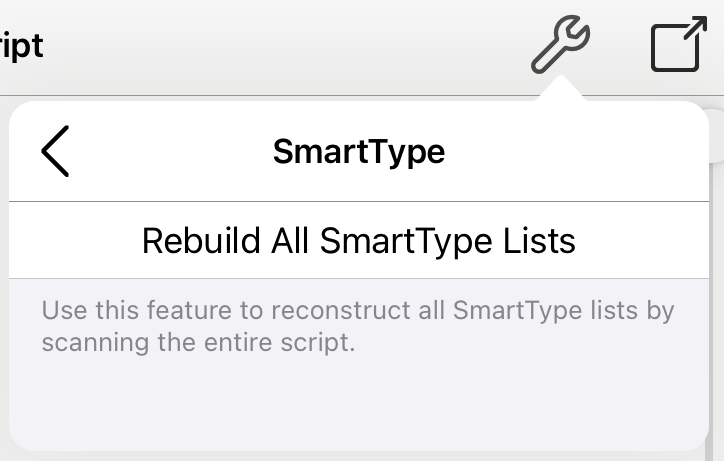
Task: Click the scrollbar at the right edge
Action: pos(716,277)
